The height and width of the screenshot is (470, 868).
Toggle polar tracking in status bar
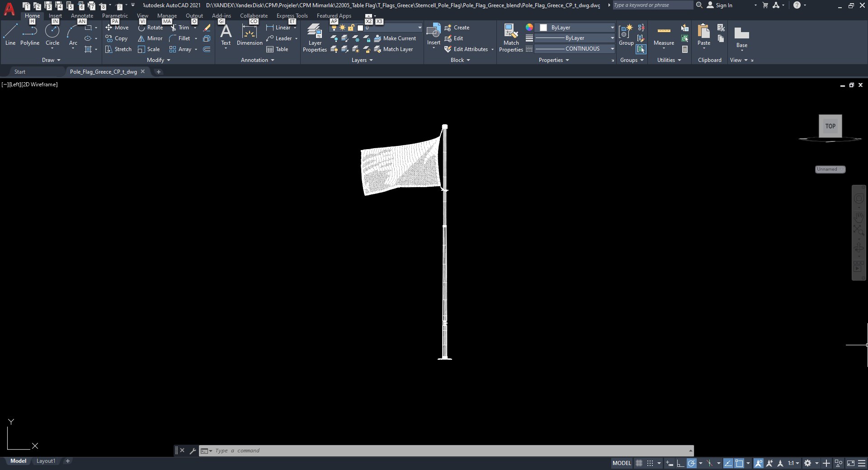(692, 463)
